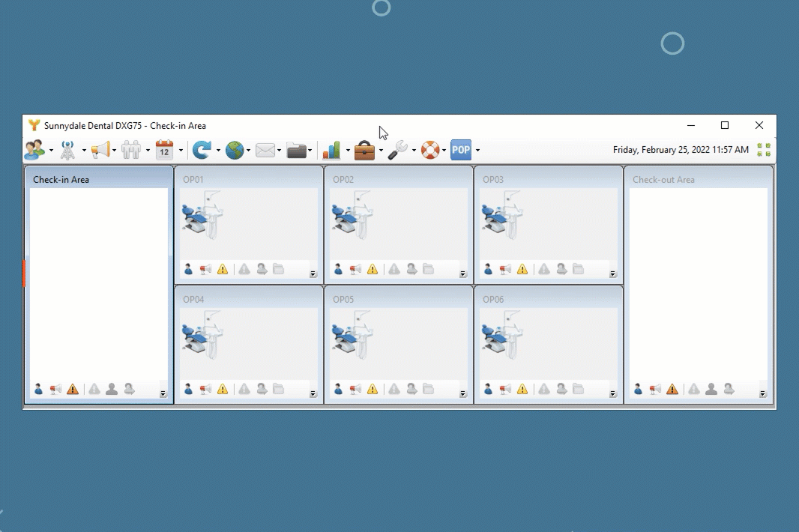This screenshot has width=799, height=532.
Task: Click the greyed folder icon in OP02
Action: click(x=429, y=268)
